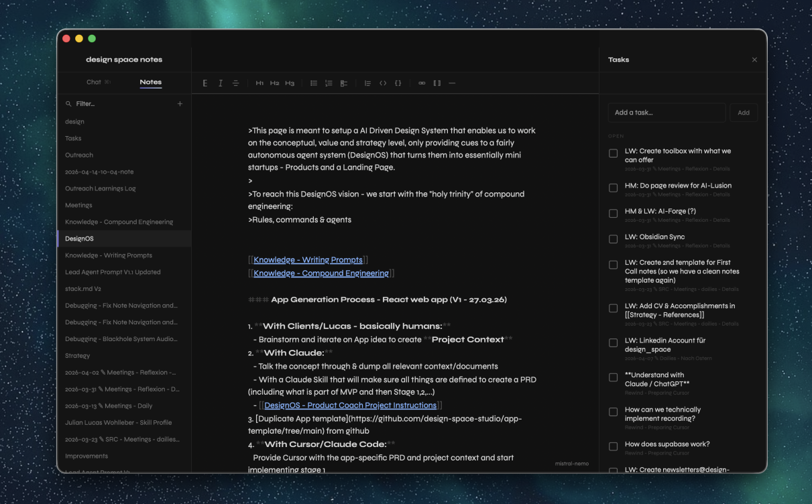The height and width of the screenshot is (504, 812).
Task: Toggle bold formatting in toolbar
Action: tap(205, 83)
